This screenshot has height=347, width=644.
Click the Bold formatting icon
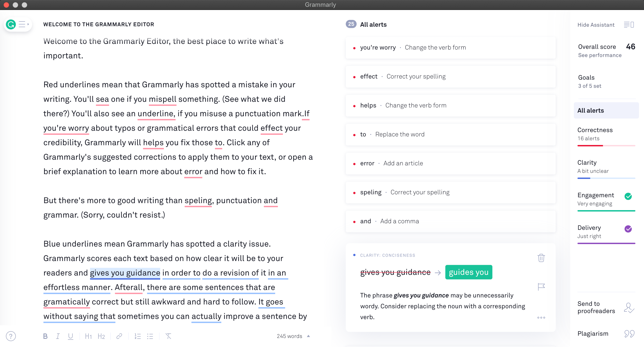click(x=46, y=336)
